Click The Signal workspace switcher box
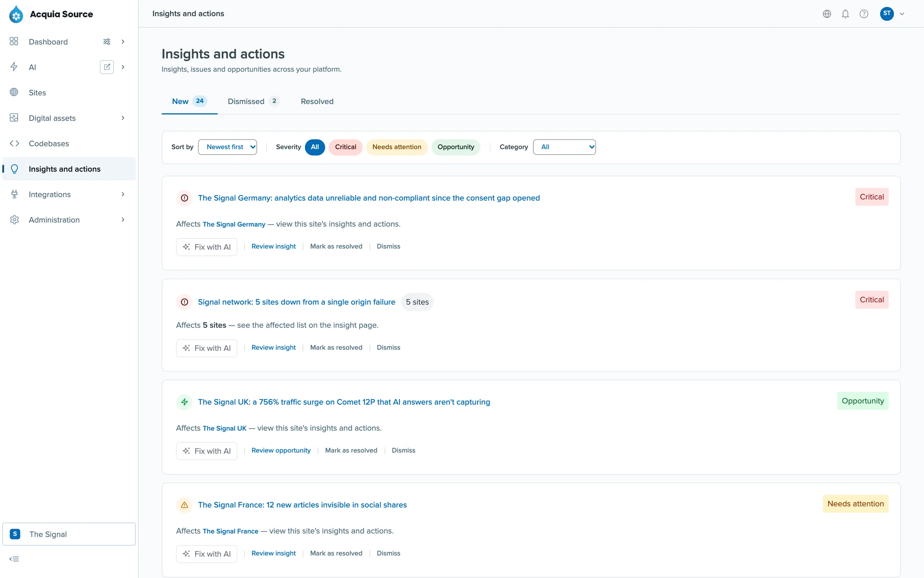Viewport: 924px width, 578px height. (x=69, y=534)
